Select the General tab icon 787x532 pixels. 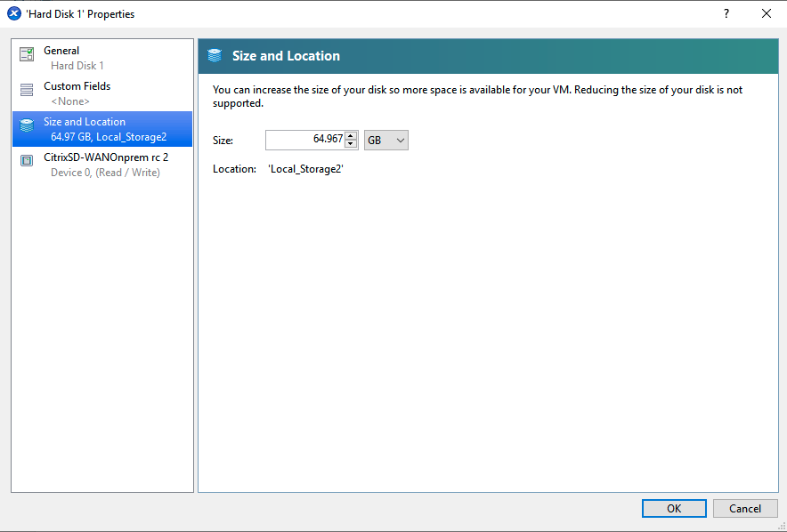pyautogui.click(x=27, y=54)
